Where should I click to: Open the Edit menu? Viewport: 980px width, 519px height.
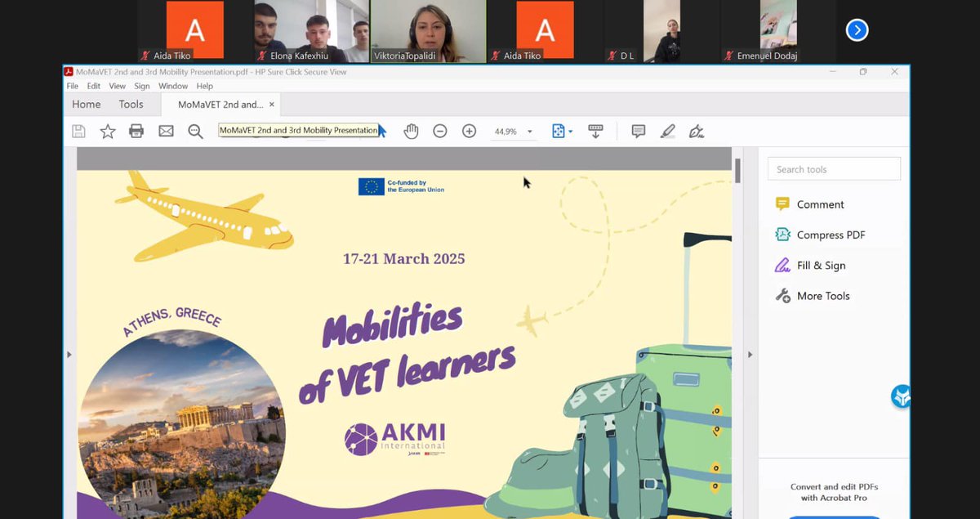click(94, 86)
